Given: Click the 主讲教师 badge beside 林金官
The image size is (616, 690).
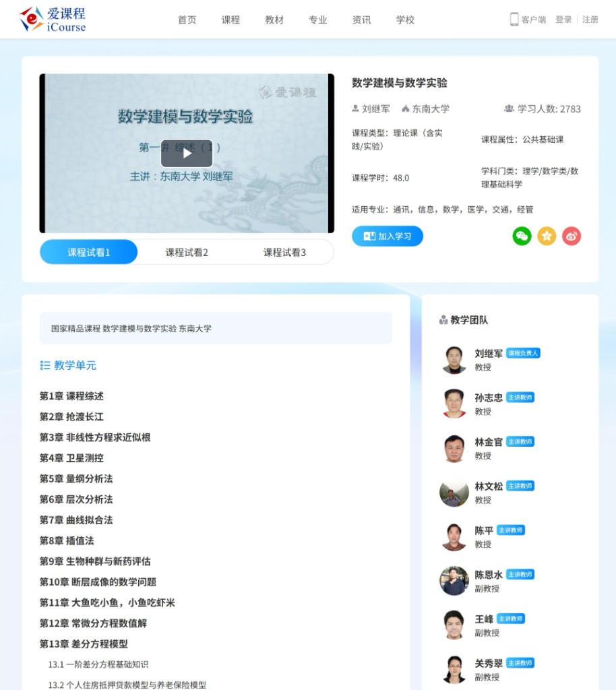Looking at the screenshot, I should tap(520, 441).
